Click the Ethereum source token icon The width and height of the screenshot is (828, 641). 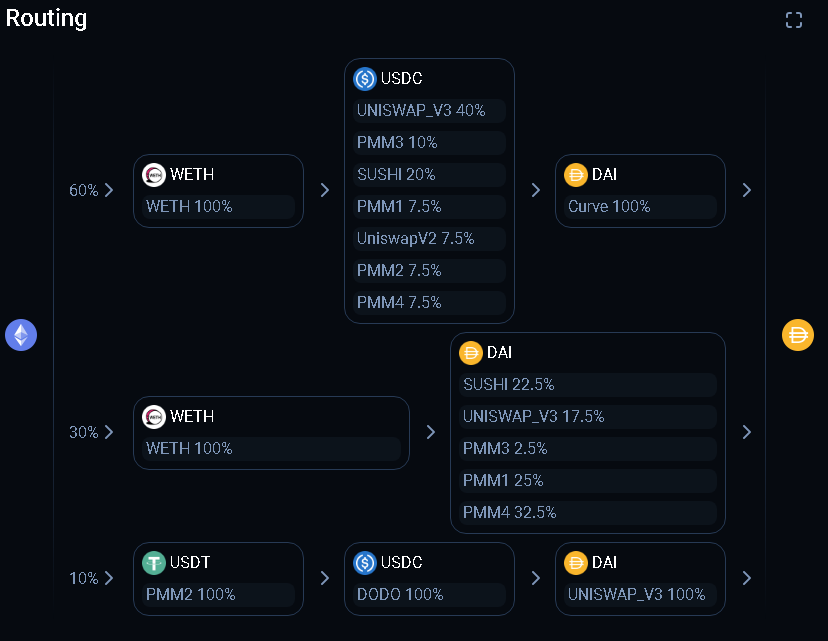[21, 335]
